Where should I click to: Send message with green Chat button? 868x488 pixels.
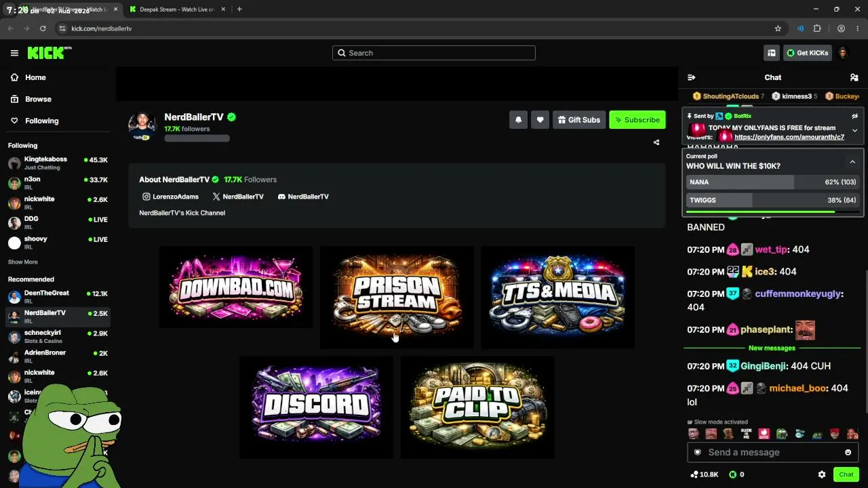point(846,474)
